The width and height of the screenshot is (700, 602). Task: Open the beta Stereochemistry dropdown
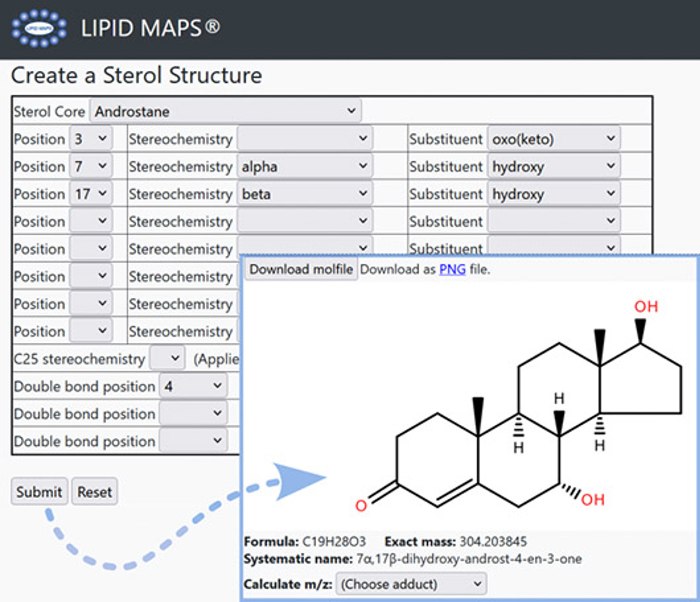point(304,194)
